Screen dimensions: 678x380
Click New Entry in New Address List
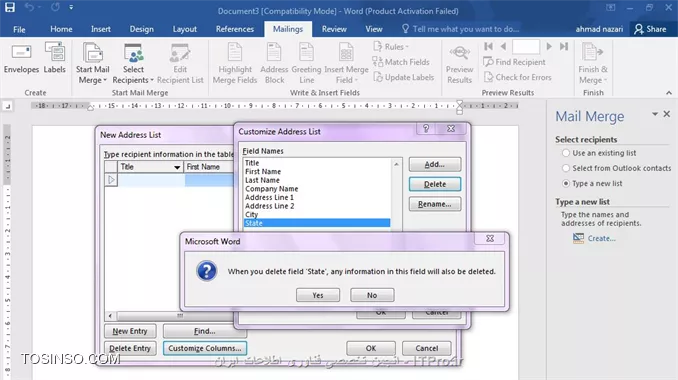[130, 331]
